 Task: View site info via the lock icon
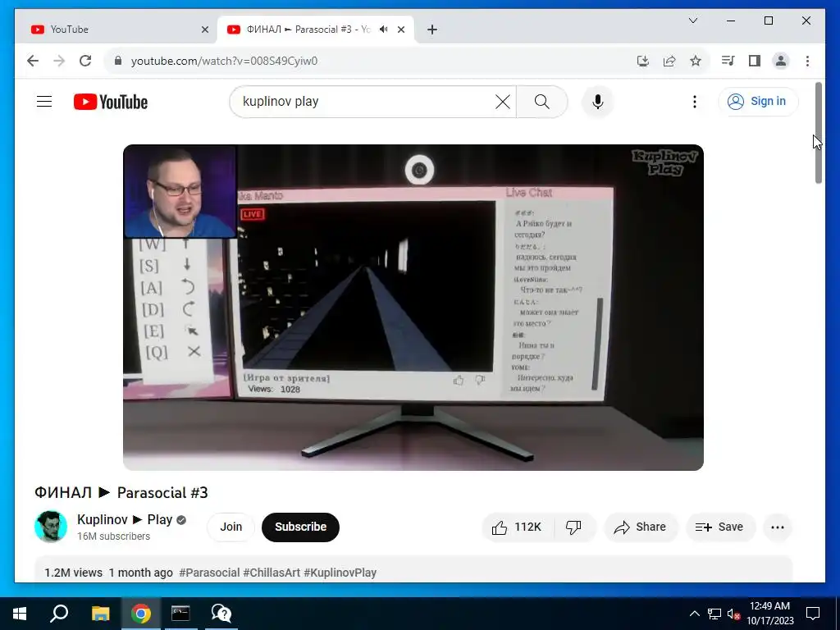[118, 61]
